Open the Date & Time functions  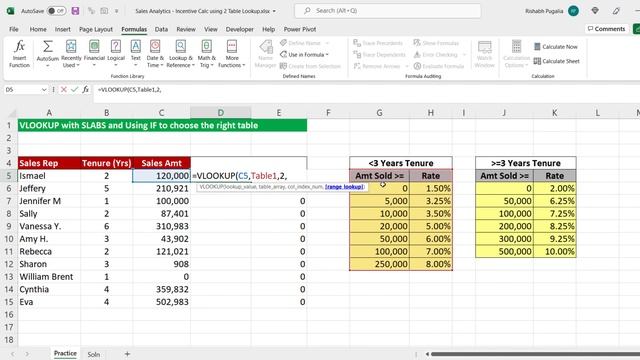tap(155, 54)
